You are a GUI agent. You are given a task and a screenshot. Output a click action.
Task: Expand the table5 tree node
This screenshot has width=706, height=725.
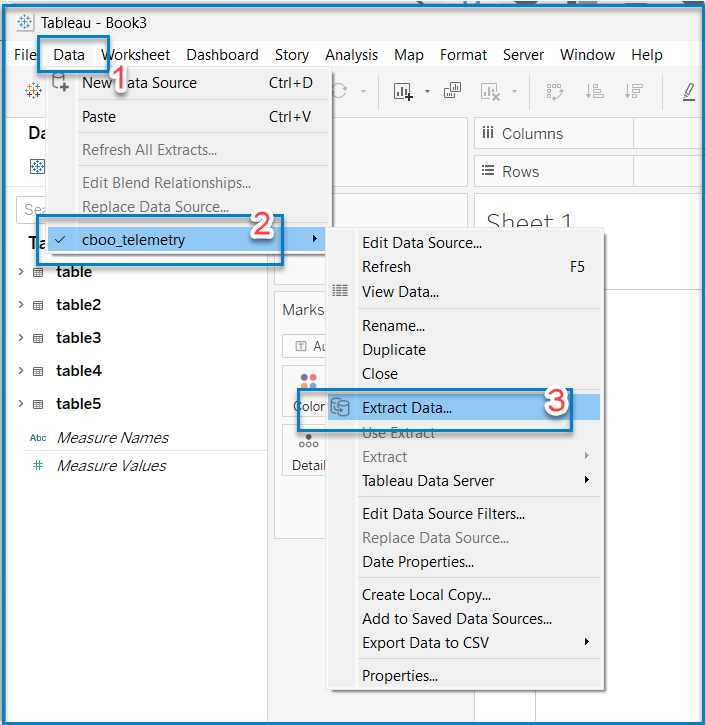[x=21, y=404]
